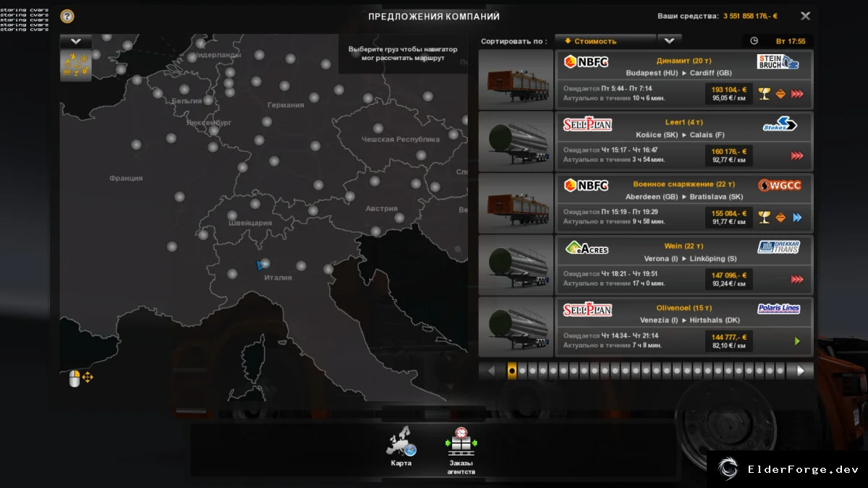Click the Динамит trailer thumbnail image
868x488 pixels.
coord(516,80)
